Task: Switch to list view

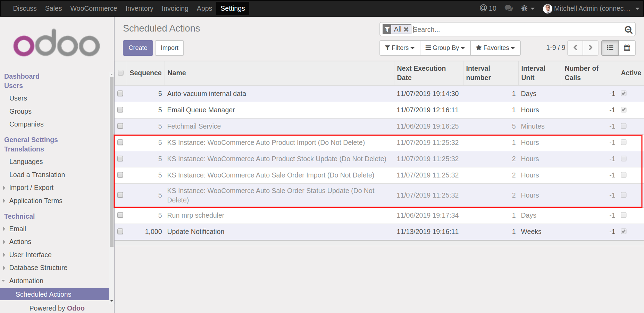Action: pos(610,48)
